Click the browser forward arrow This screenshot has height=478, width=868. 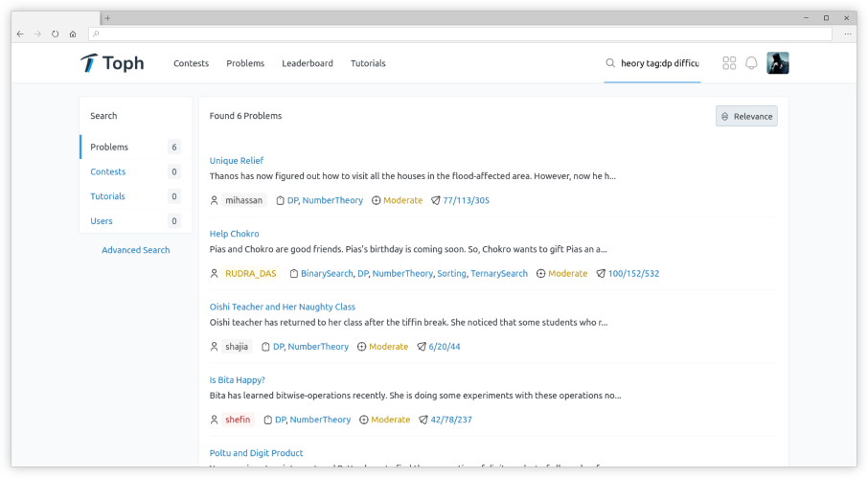click(37, 34)
